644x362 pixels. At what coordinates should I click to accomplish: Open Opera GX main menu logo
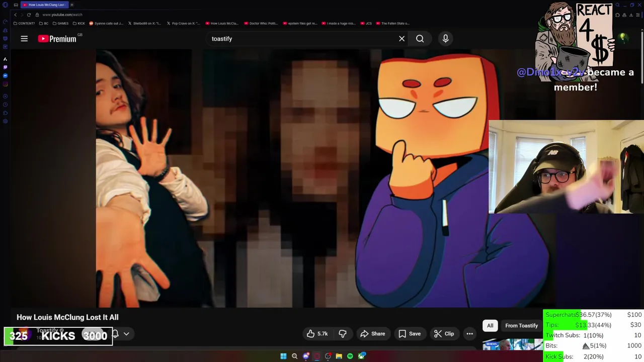pos(5,5)
